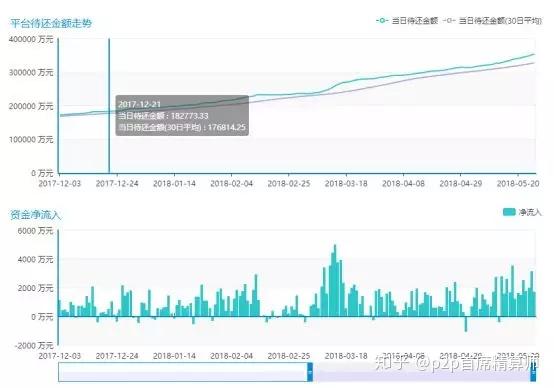Click the teal 净流入 color swatch
The image size is (554, 388).
(x=509, y=212)
